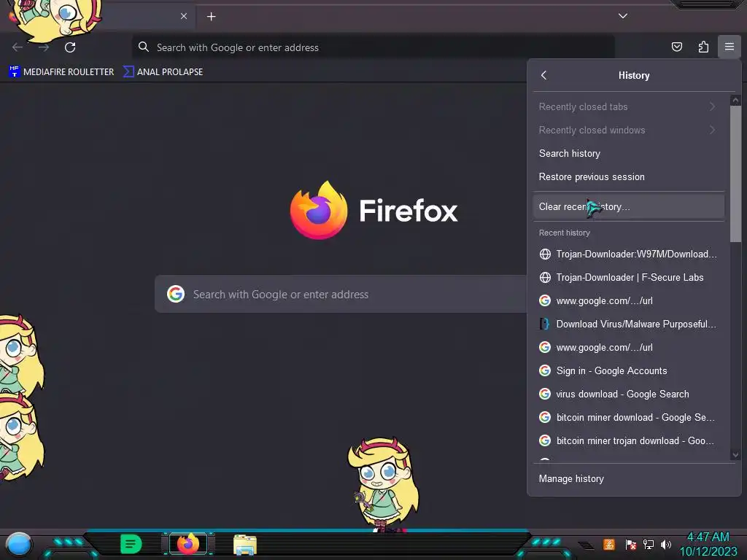Screen dimensions: 747x560
Task: Open the Extensions puzzle icon
Action: point(703,47)
